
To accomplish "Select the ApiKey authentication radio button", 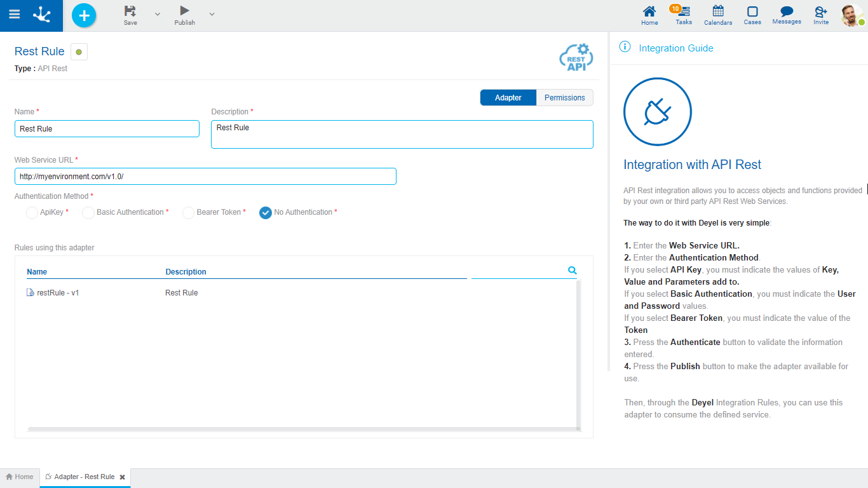I will 32,213.
